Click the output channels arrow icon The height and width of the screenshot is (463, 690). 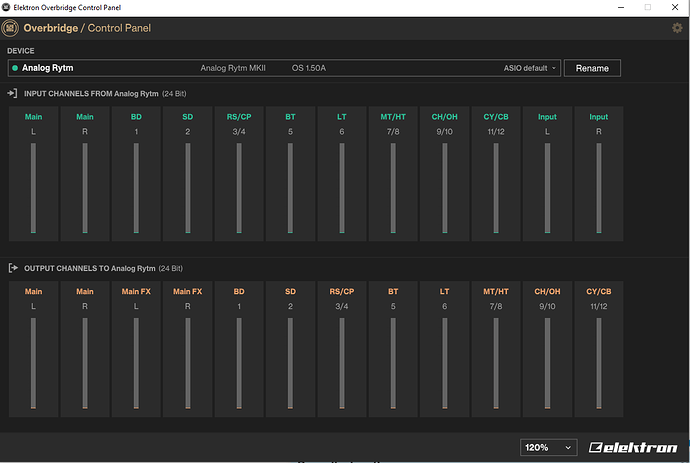point(13,268)
